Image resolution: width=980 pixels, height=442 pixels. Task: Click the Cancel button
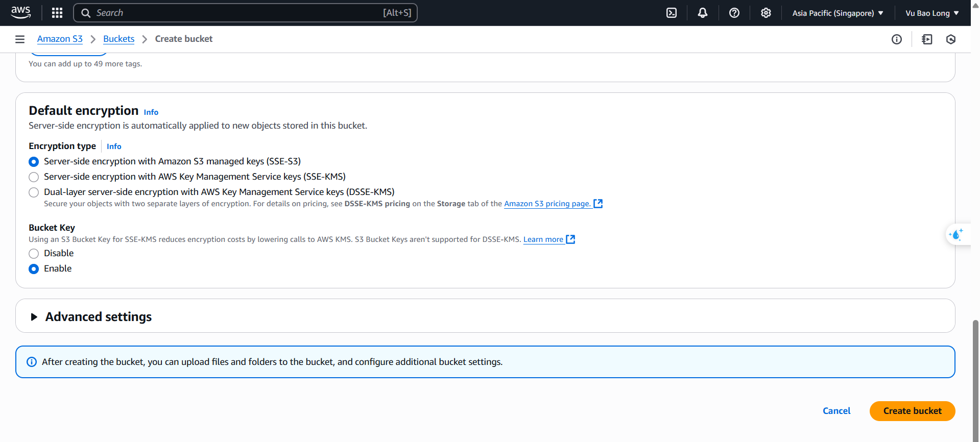tap(836, 411)
